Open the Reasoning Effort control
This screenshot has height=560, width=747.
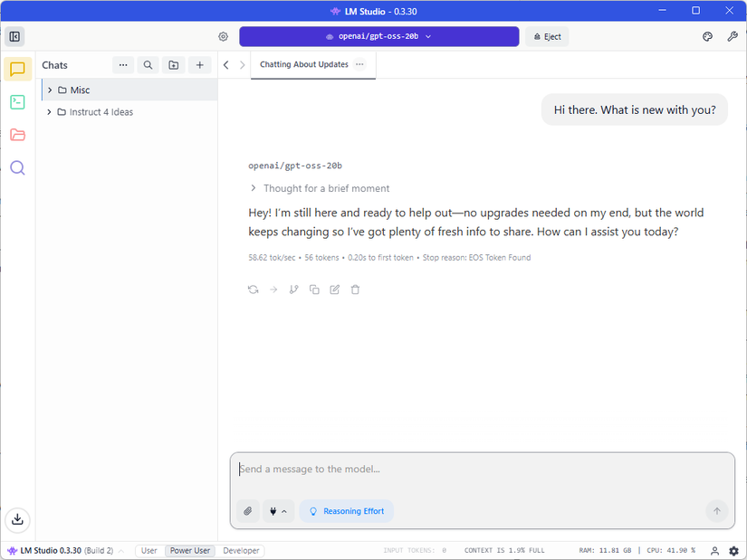(346, 510)
